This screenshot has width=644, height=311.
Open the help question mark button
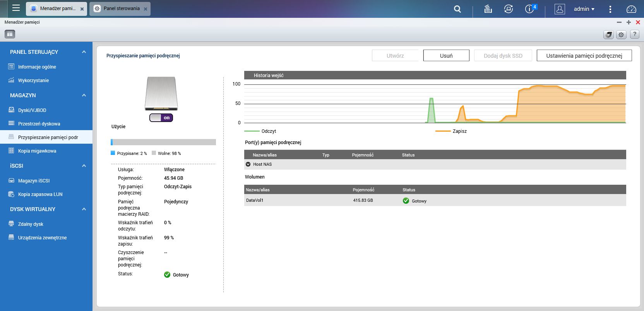click(x=635, y=34)
